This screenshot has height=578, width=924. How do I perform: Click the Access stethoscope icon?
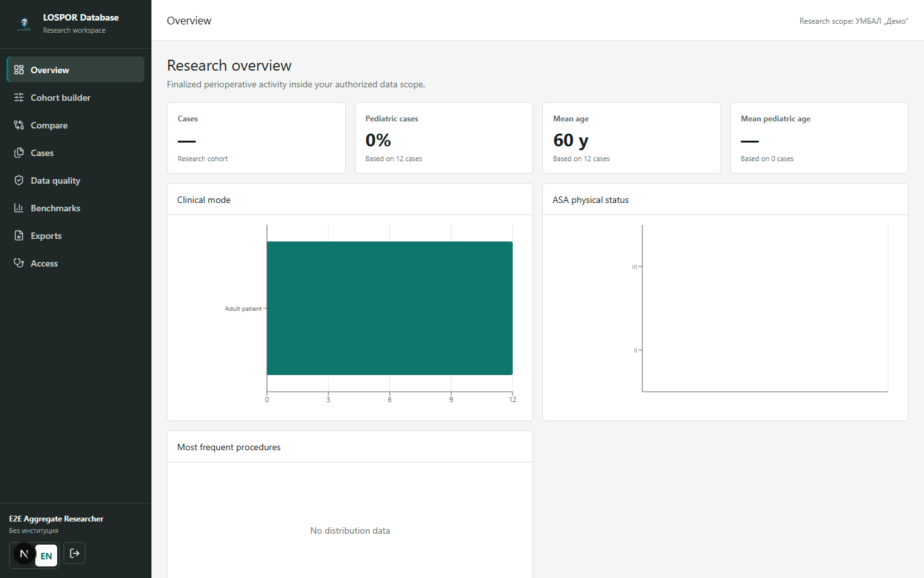(19, 263)
